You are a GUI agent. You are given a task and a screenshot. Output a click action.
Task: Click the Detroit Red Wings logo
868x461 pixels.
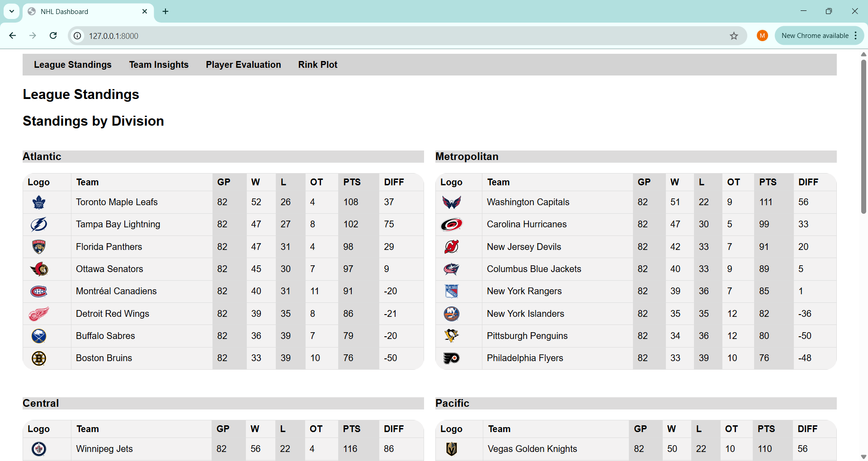coord(39,314)
